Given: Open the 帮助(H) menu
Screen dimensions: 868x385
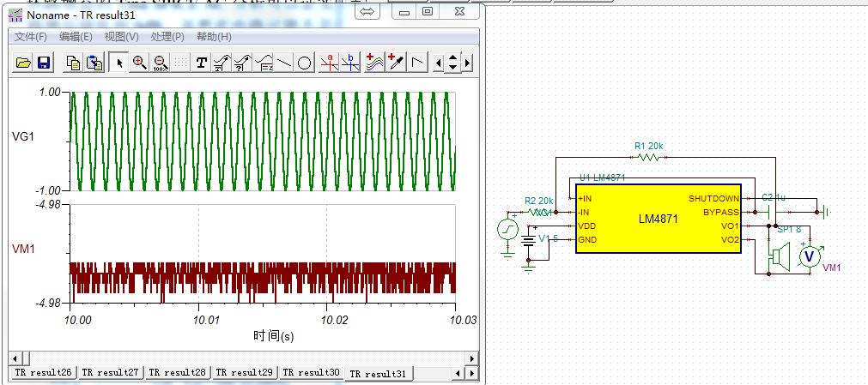Looking at the screenshot, I should (214, 37).
